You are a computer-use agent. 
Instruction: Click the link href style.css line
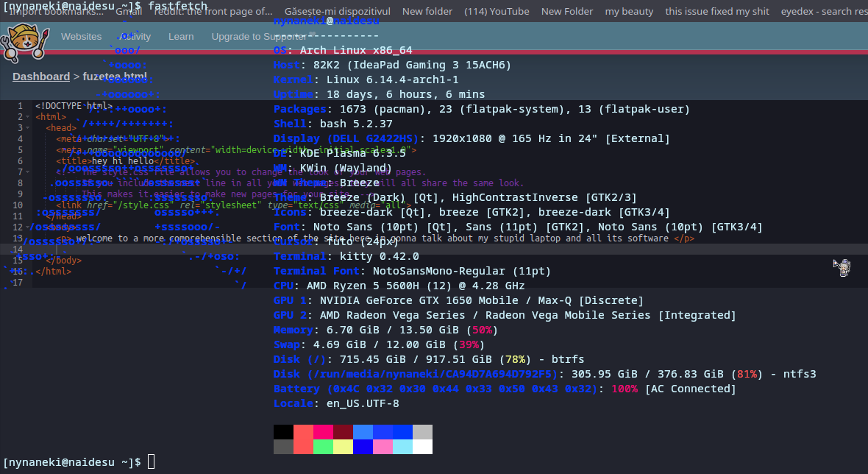point(234,205)
